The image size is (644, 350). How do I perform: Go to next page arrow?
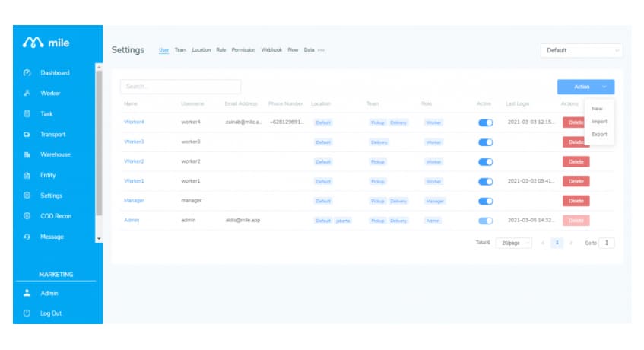[x=571, y=243]
